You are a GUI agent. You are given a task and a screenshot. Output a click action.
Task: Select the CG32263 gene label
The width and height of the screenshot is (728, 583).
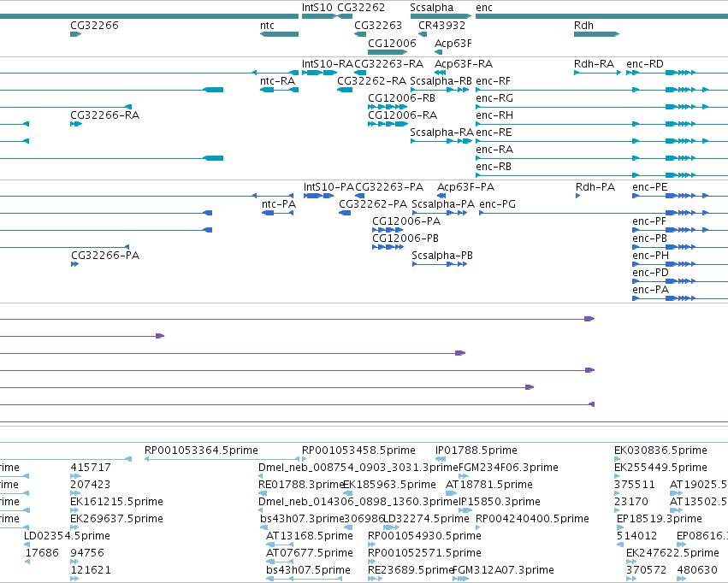(378, 26)
